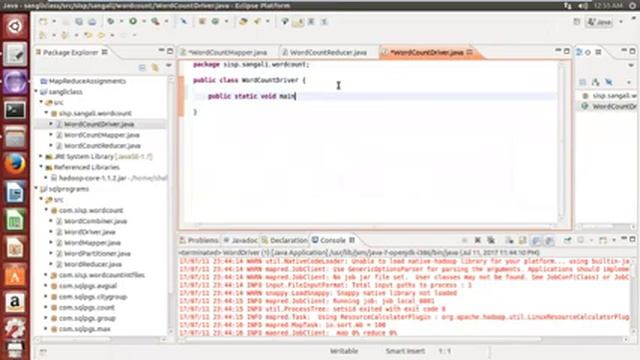Click the New Java Class icon
640x360 pixels.
click(x=215, y=21)
